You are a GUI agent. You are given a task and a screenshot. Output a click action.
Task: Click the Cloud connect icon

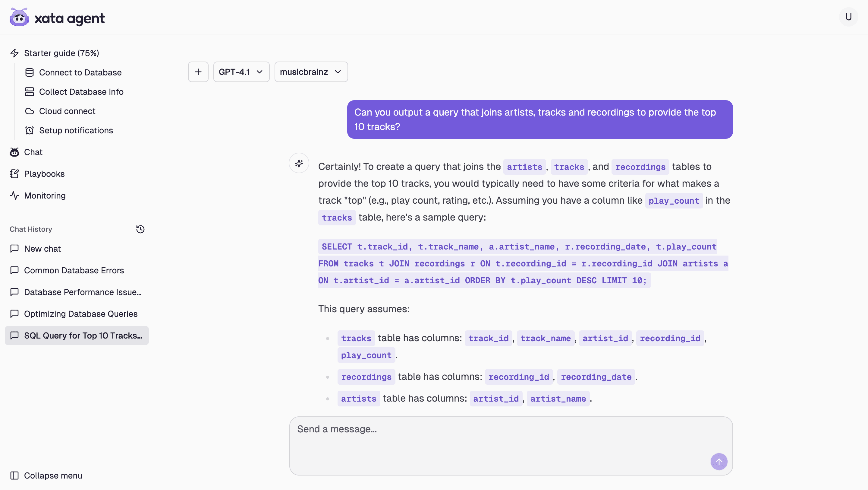[x=30, y=111]
